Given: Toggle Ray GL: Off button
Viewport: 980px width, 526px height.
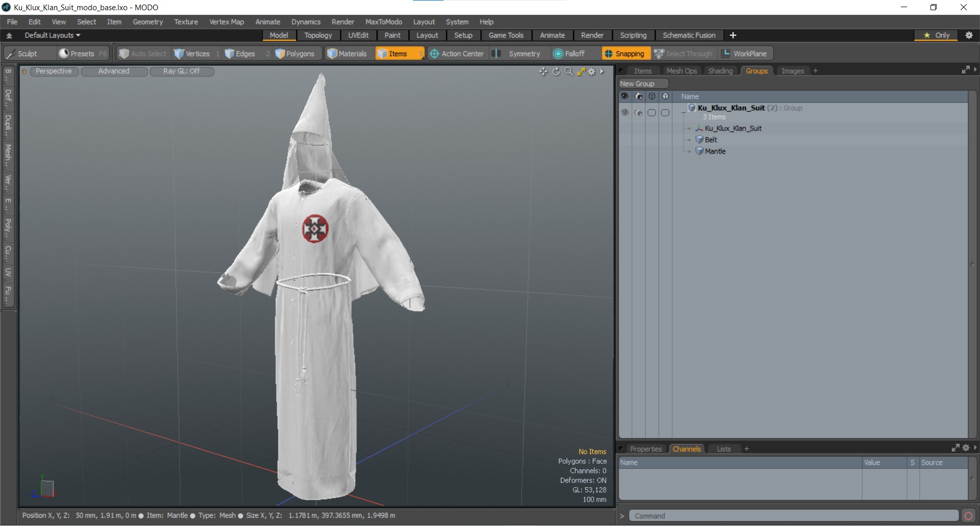Looking at the screenshot, I should (182, 71).
